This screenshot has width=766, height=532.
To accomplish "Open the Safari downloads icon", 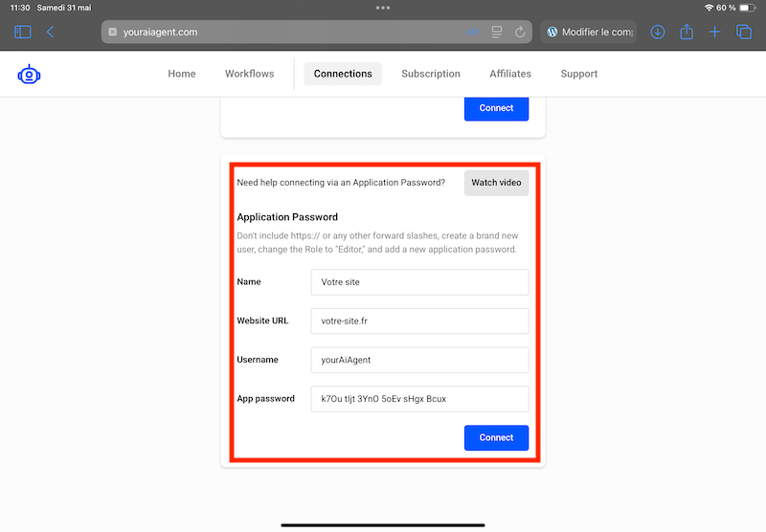I will pos(658,33).
